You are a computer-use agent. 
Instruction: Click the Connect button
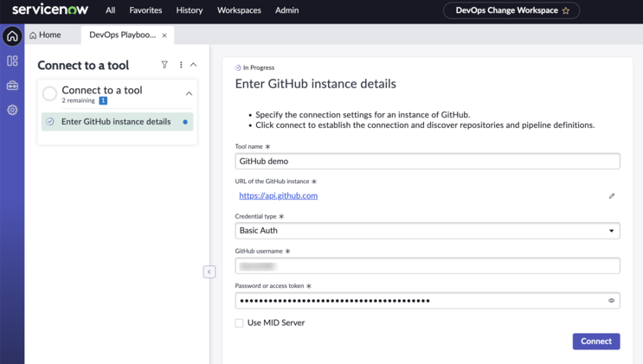click(596, 342)
